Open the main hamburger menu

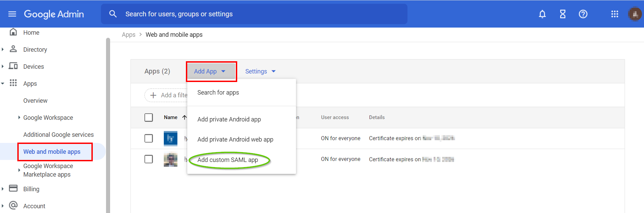12,14
